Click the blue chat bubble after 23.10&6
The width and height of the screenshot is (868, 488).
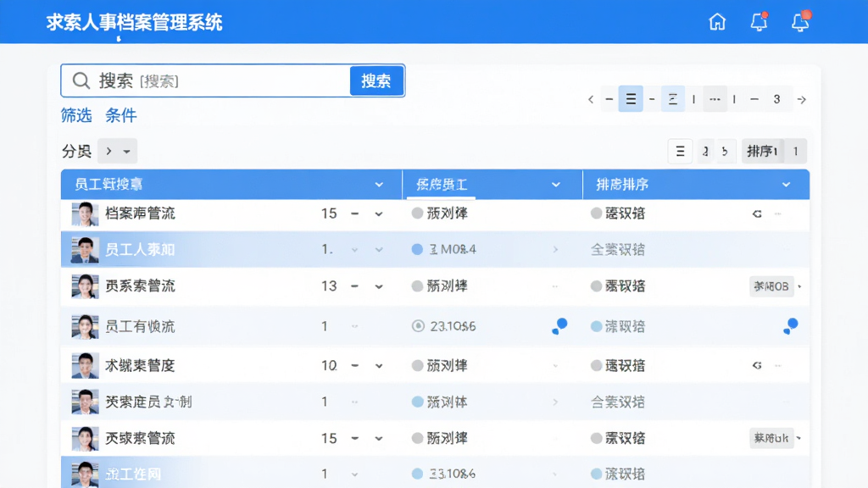[x=559, y=326]
